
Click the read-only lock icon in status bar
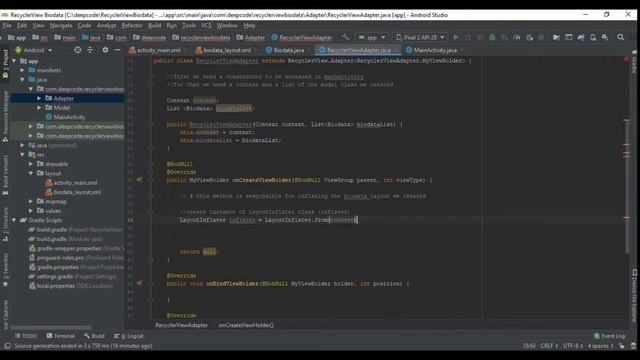pyautogui.click(x=621, y=346)
